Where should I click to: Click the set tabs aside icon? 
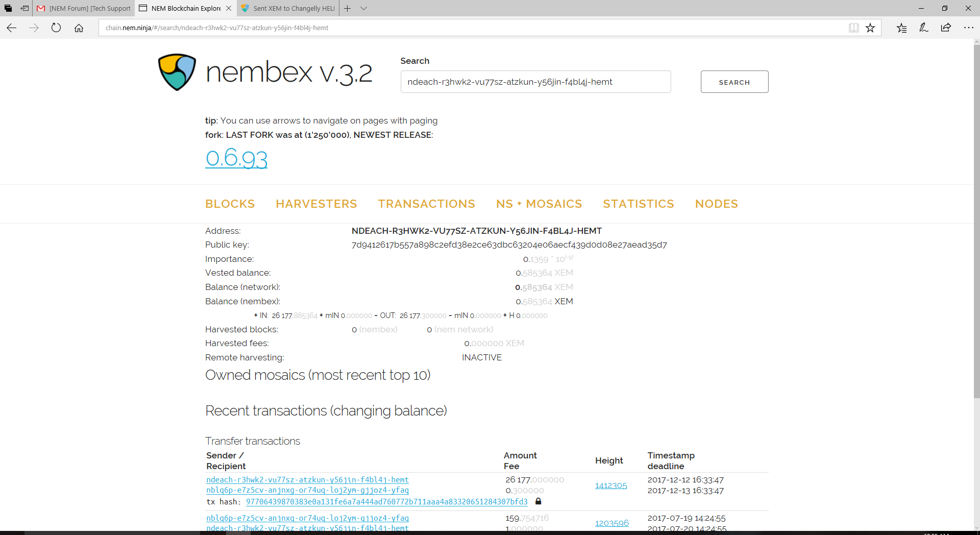(24, 8)
